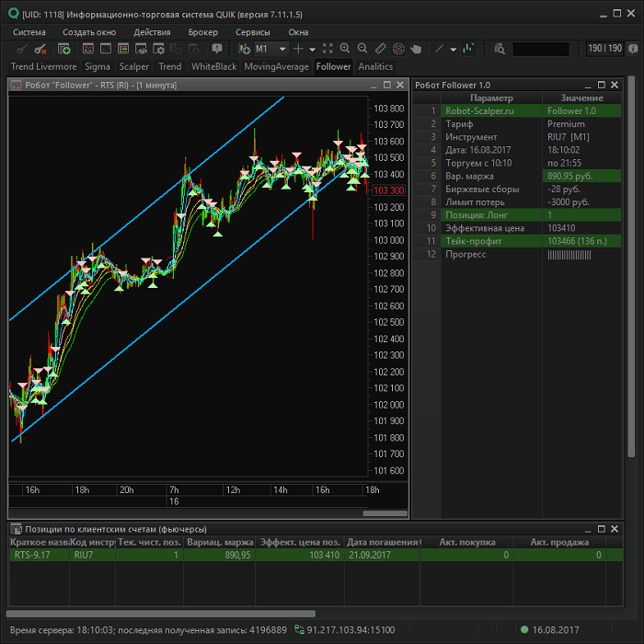Open the quotes table icon with red-green rows
Image resolution: width=644 pixels, height=644 pixels.
[x=123, y=49]
